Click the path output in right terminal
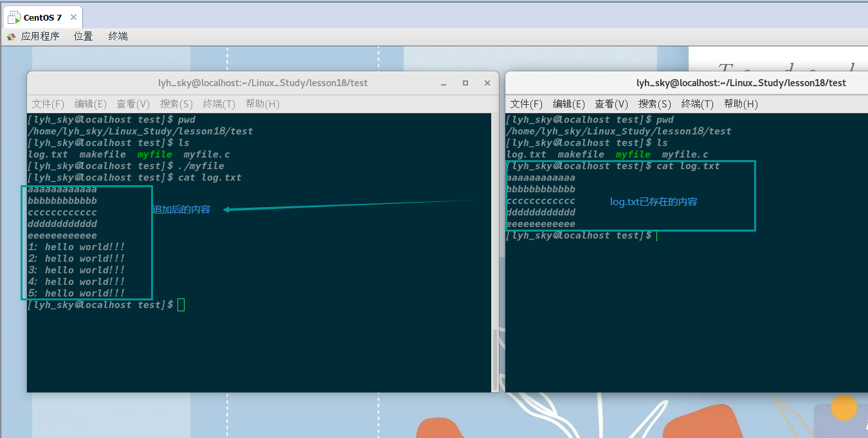Viewport: 868px width, 438px height. pos(619,131)
